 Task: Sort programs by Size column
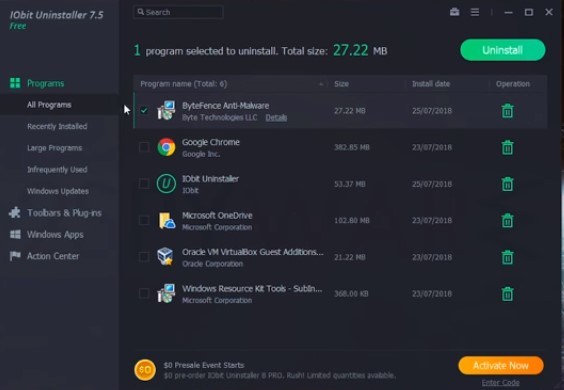coord(341,84)
